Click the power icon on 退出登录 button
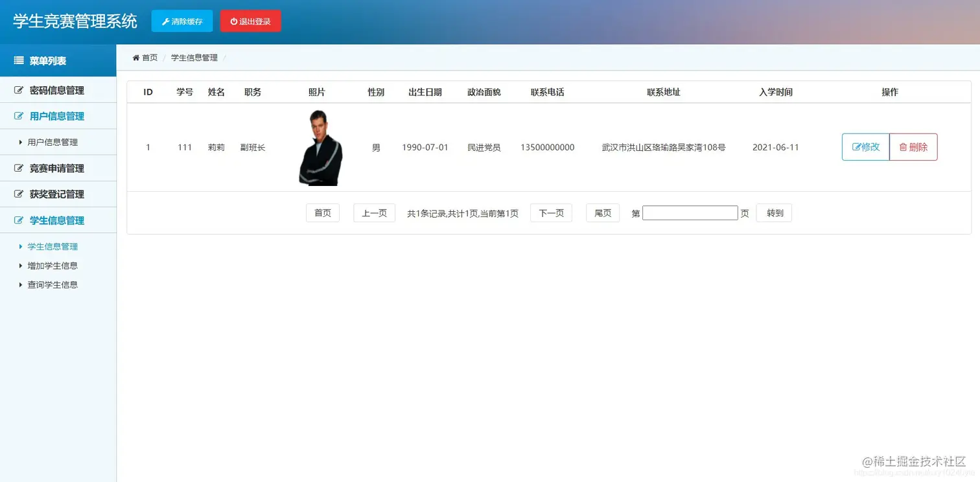Image resolution: width=980 pixels, height=482 pixels. click(x=233, y=21)
